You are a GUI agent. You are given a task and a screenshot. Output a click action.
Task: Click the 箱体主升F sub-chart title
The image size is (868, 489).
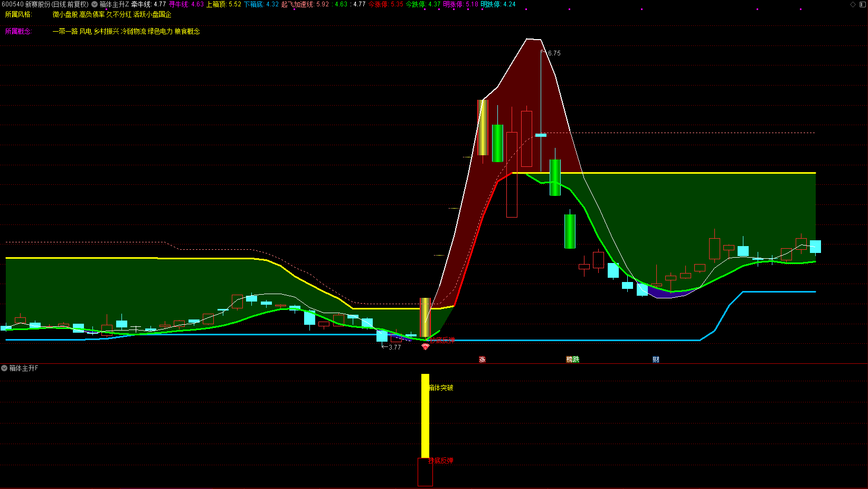click(24, 368)
